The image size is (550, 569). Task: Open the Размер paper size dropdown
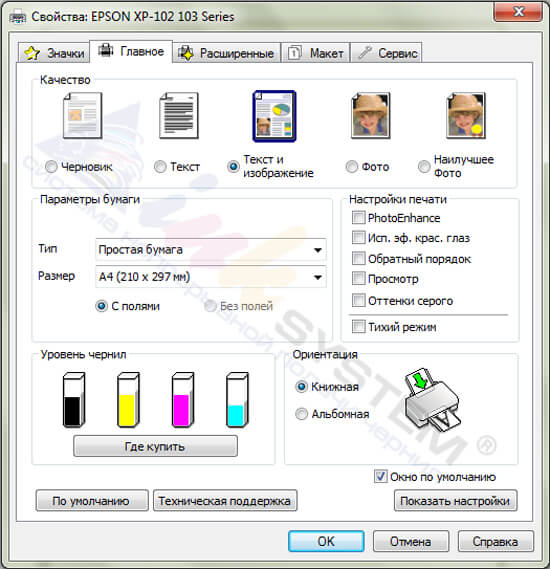[x=211, y=277]
